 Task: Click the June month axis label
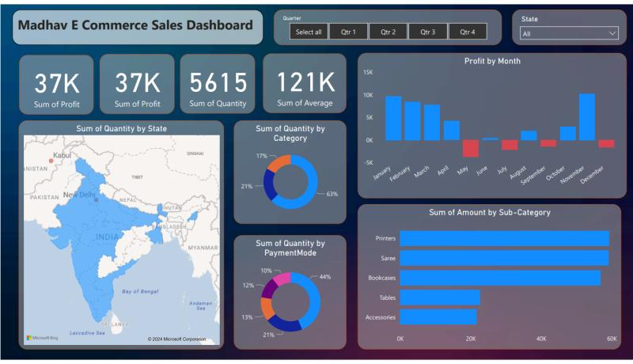(x=482, y=171)
